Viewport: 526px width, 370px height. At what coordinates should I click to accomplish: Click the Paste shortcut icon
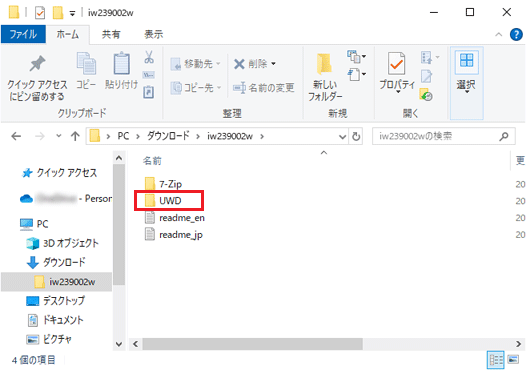tap(149, 92)
